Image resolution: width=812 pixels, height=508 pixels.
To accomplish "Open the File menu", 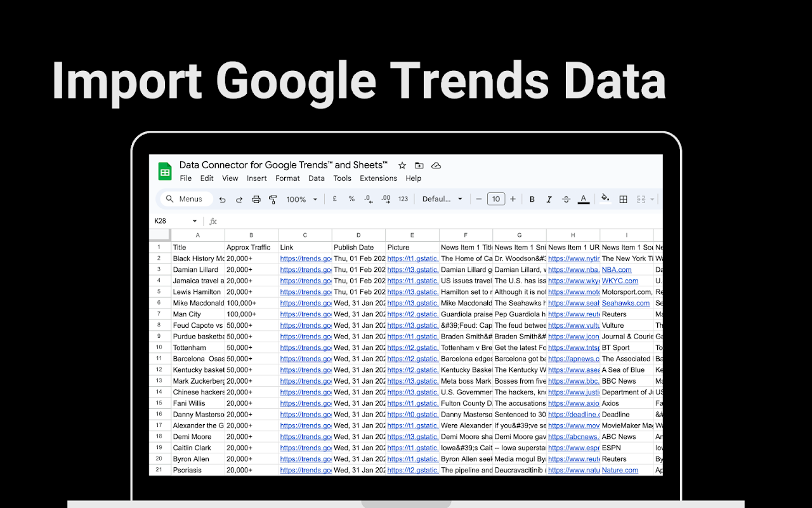I will (185, 178).
